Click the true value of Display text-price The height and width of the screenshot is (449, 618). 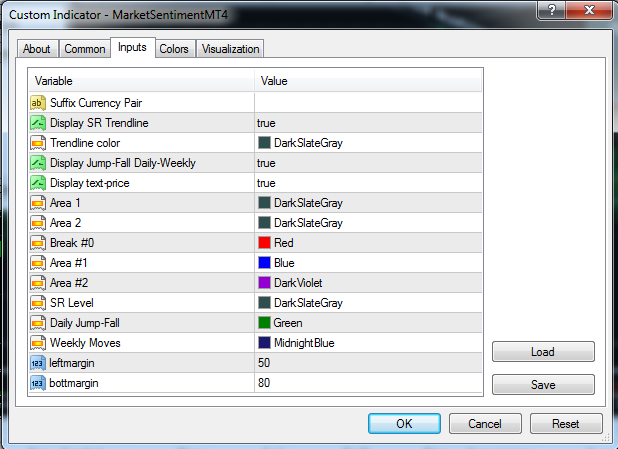click(x=266, y=183)
